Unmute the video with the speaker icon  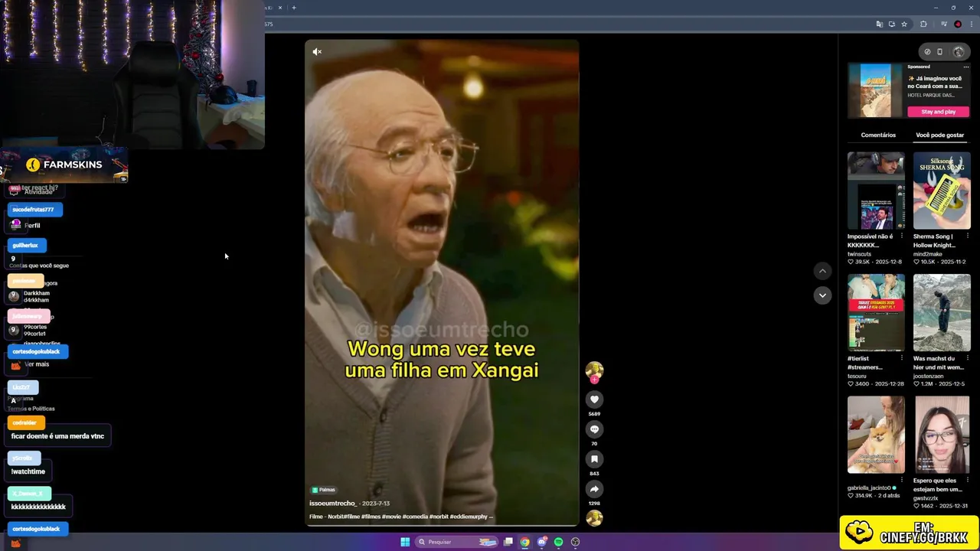(x=317, y=52)
